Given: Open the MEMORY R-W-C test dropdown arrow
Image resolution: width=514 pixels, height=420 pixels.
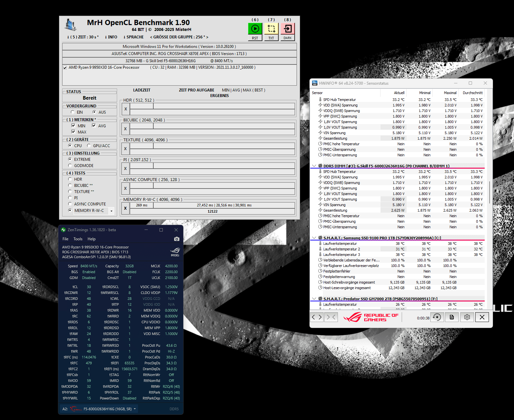Looking at the screenshot, I should (x=111, y=211).
